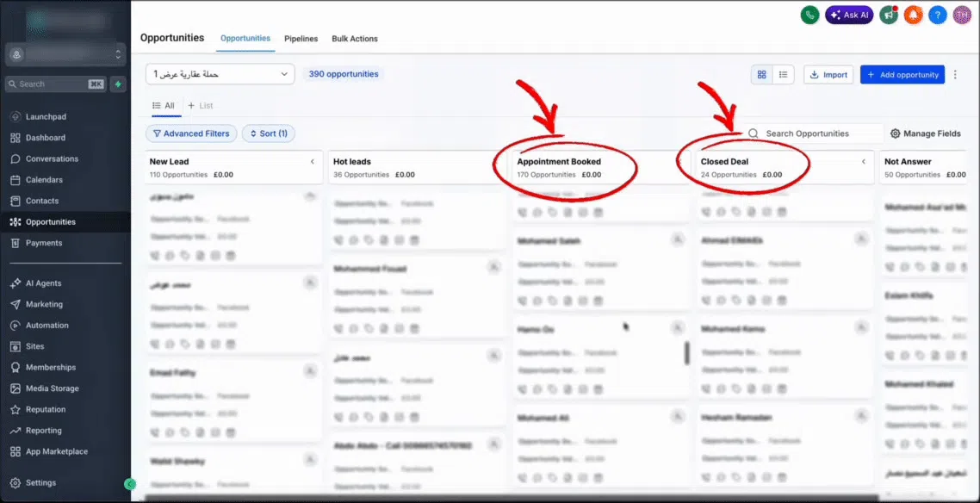Open the sub-account switcher dropdown
980x503 pixels.
[65, 54]
